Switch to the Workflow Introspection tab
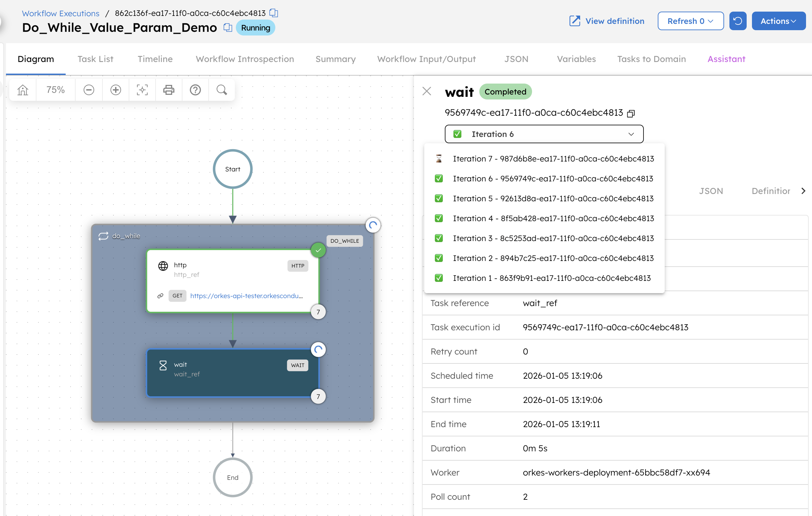This screenshot has height=516, width=812. pos(244,59)
